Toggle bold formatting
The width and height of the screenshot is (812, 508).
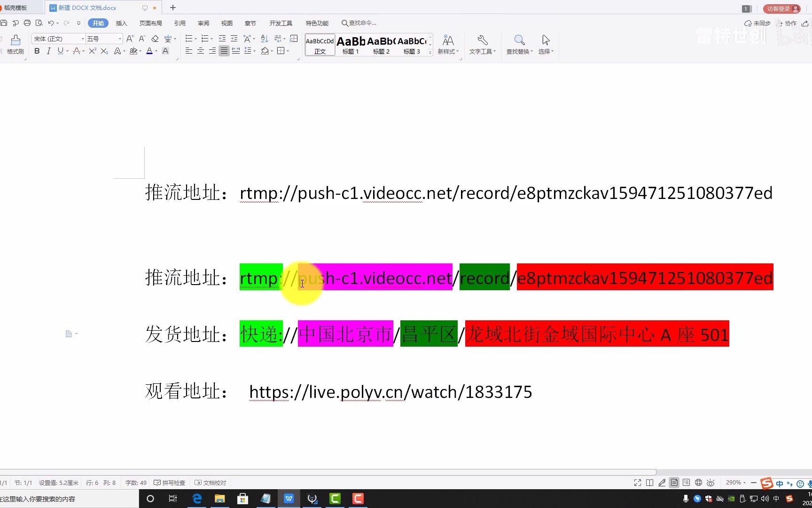click(37, 51)
